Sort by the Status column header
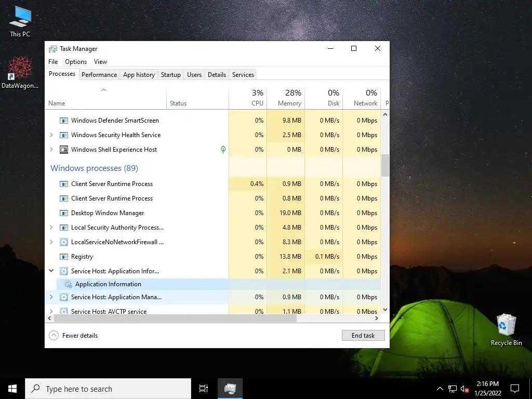Viewport: 532px width, 399px height. 197,98
